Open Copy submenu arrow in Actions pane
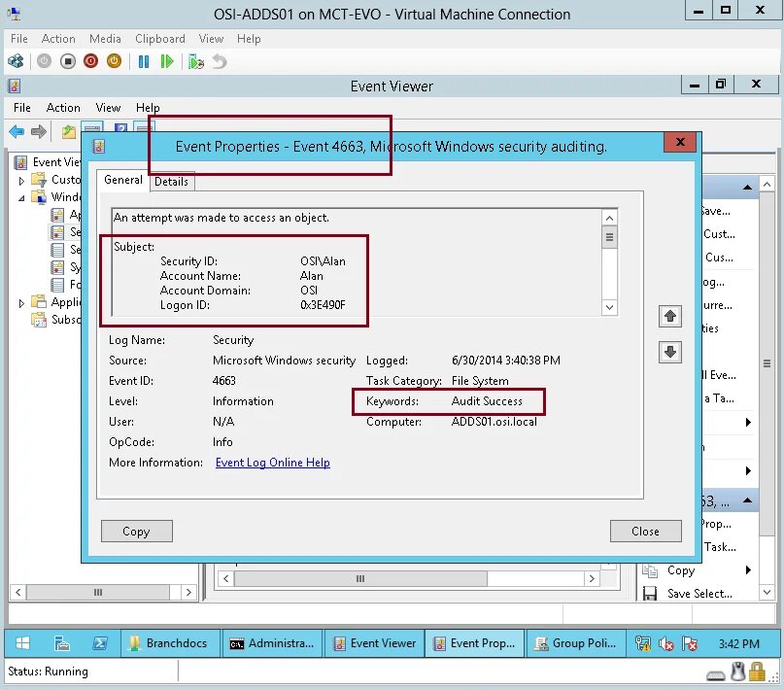This screenshot has height=689, width=784. (x=748, y=569)
